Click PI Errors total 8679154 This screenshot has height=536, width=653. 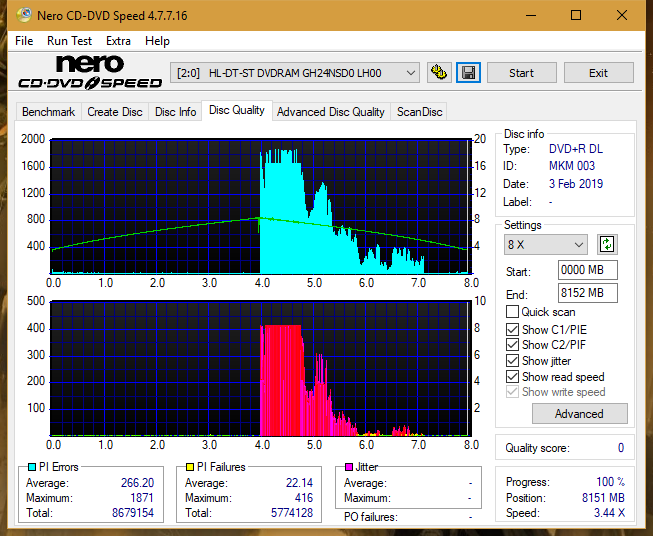pos(133,513)
